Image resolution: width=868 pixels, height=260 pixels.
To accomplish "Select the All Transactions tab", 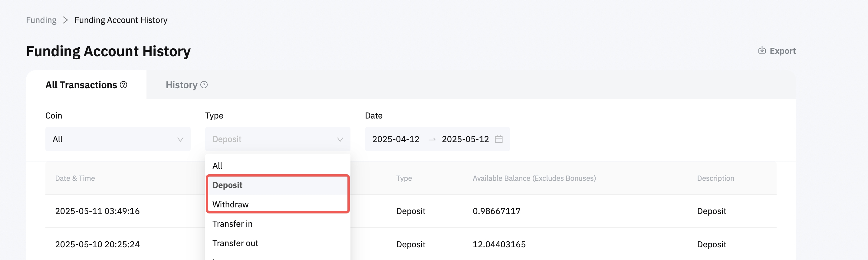I will click(81, 85).
